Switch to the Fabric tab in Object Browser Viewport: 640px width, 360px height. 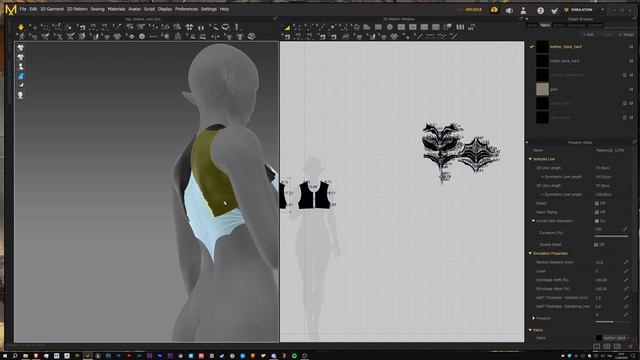click(x=545, y=25)
